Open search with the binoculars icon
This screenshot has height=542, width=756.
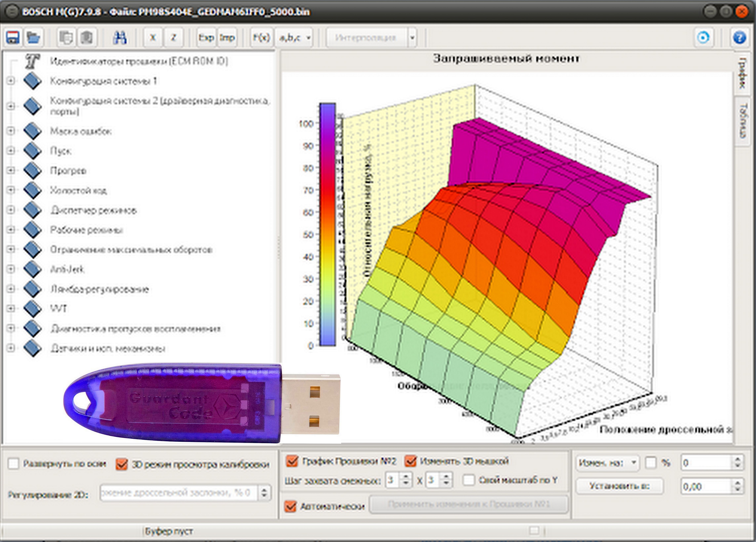pyautogui.click(x=119, y=37)
